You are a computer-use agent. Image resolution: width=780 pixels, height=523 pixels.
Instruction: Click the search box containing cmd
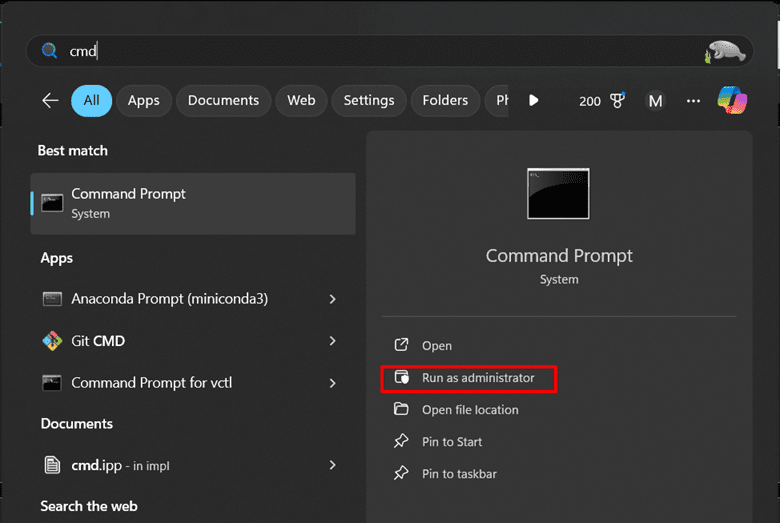[390, 51]
